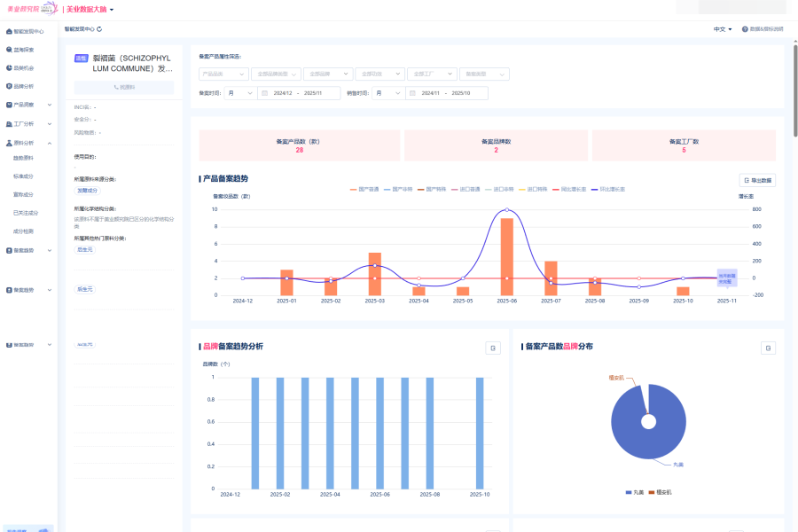Click the 找原料 button
The image size is (798, 532).
point(124,87)
